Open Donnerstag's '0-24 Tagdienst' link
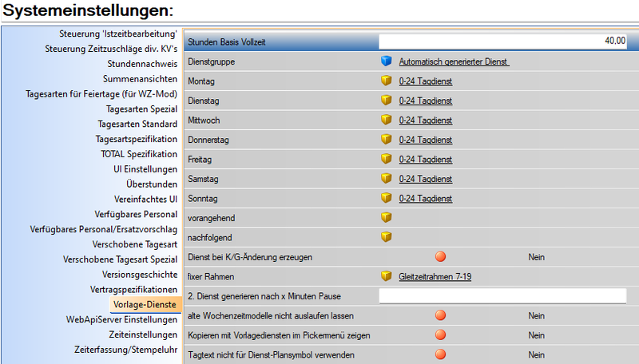Viewport: 639px width, 364px height. [x=426, y=140]
